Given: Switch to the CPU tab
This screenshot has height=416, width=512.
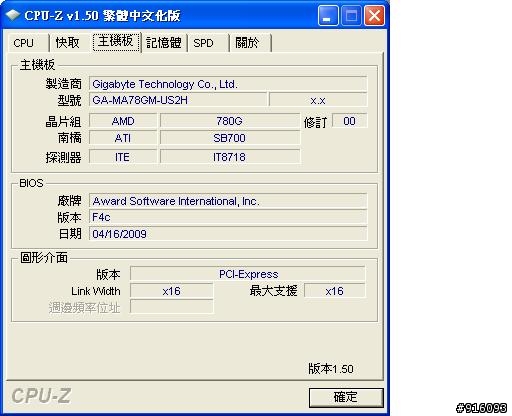Looking at the screenshot, I should [x=28, y=43].
